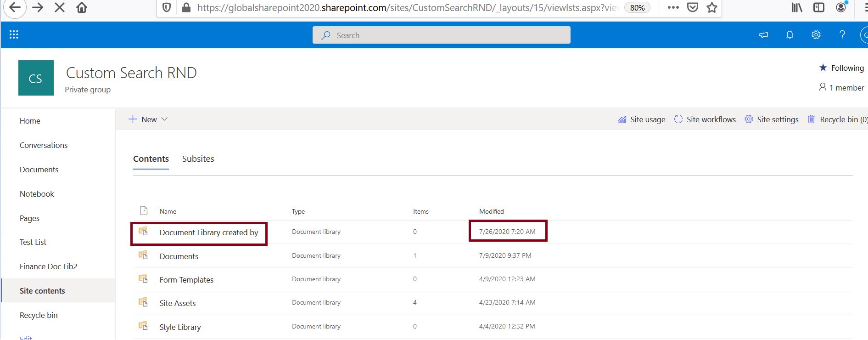The image size is (868, 340).
Task: Open the app launcher waffle icon
Action: point(14,34)
